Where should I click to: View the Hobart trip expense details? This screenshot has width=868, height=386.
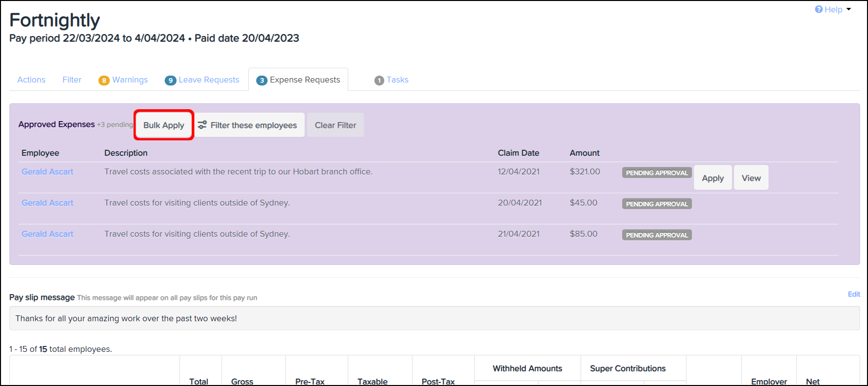click(x=751, y=178)
